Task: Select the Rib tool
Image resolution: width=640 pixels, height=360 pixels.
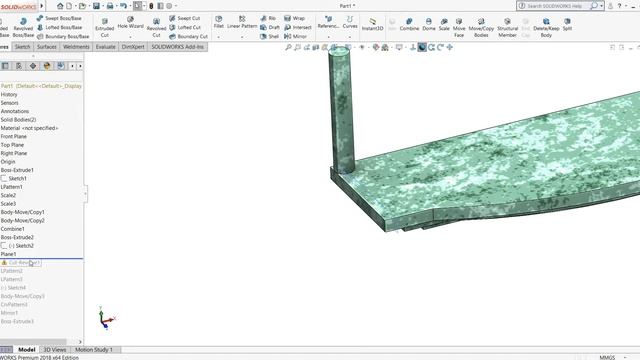Action: [x=268, y=18]
